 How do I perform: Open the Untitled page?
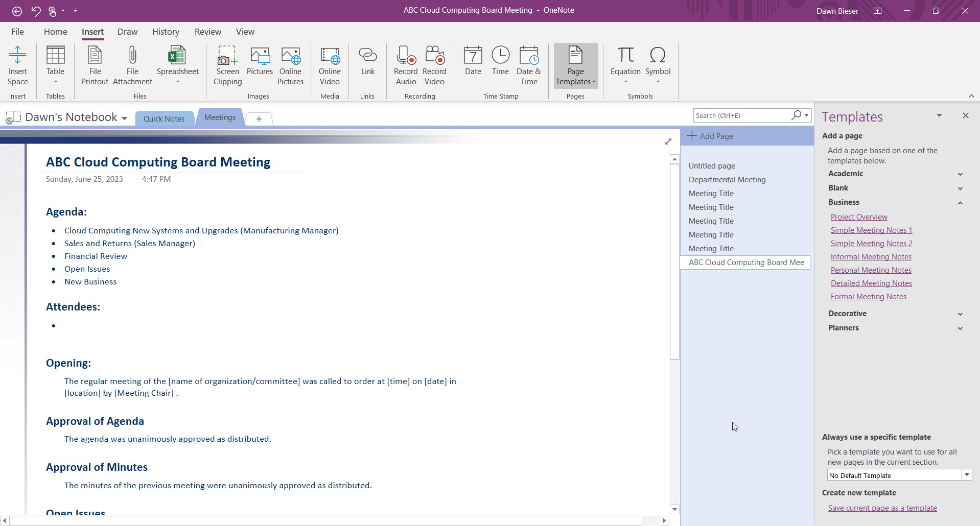746,166
